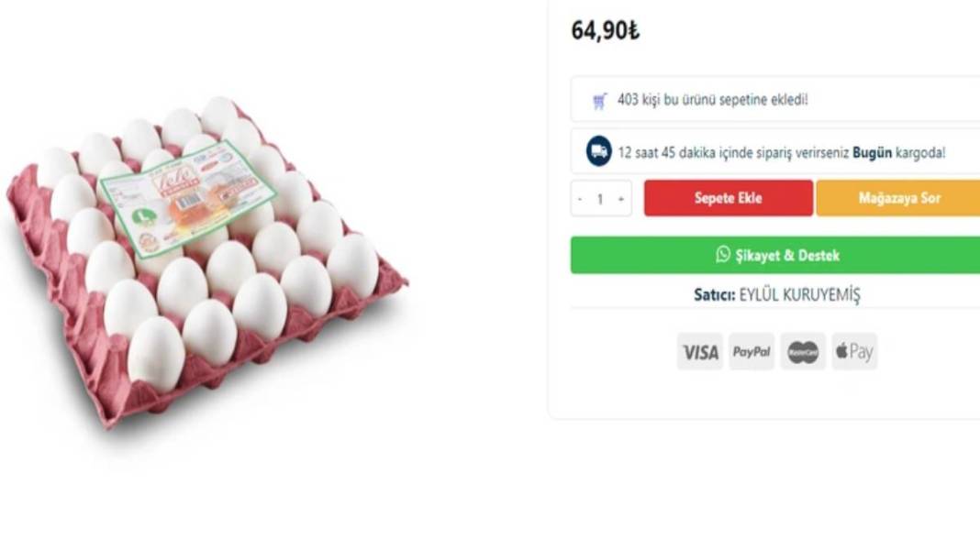The image size is (980, 551).
Task: Select the MasterCard payment icon
Action: coord(802,351)
